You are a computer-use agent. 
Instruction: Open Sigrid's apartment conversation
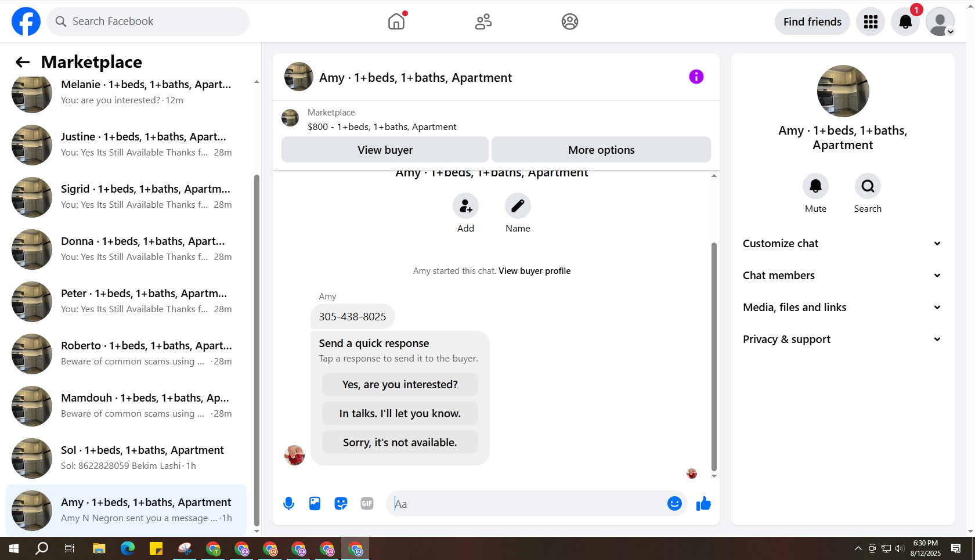click(x=127, y=197)
